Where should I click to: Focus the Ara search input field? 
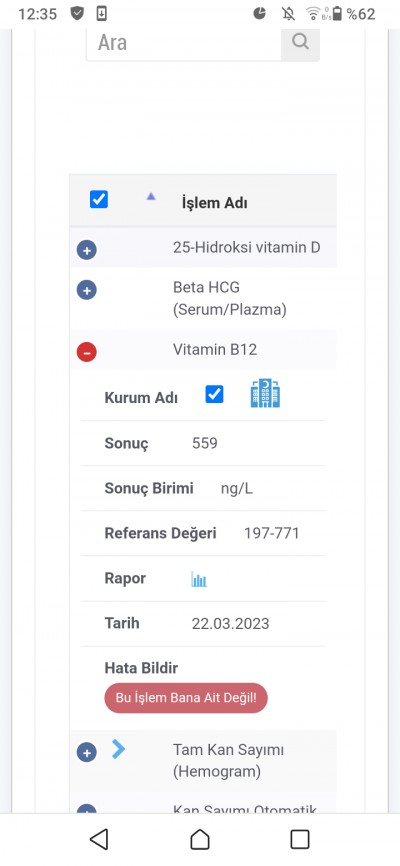(183, 43)
